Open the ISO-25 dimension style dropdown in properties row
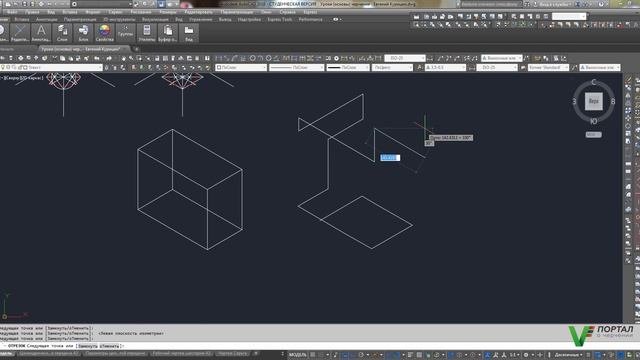Viewport: 640px width, 360px height. pos(497,67)
